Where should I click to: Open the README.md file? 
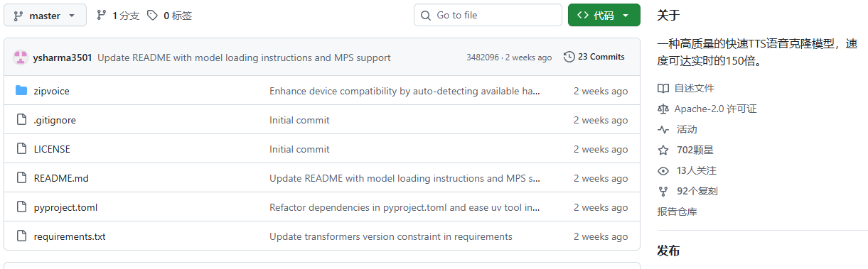[61, 178]
